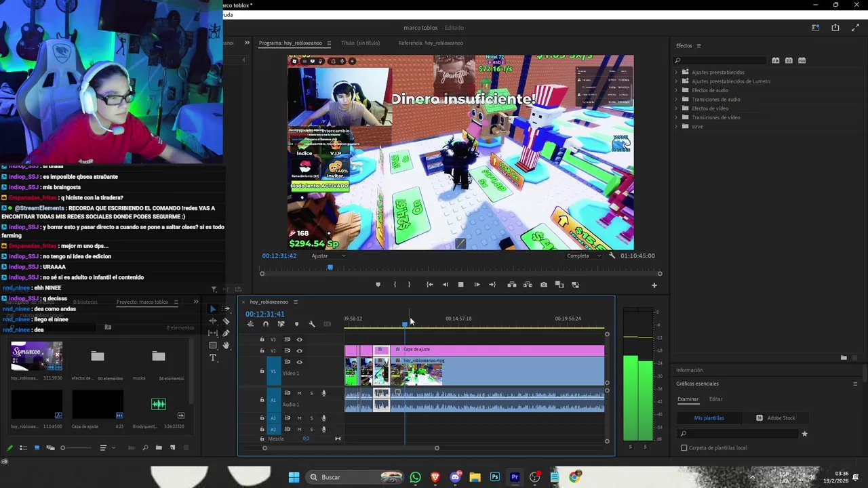Switch Project panel to list view
The height and width of the screenshot is (488, 868).
click(x=23, y=447)
